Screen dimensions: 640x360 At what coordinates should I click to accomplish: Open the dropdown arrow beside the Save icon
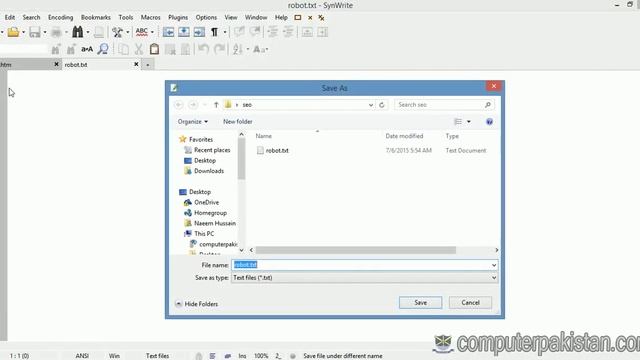pyautogui.click(x=44, y=32)
